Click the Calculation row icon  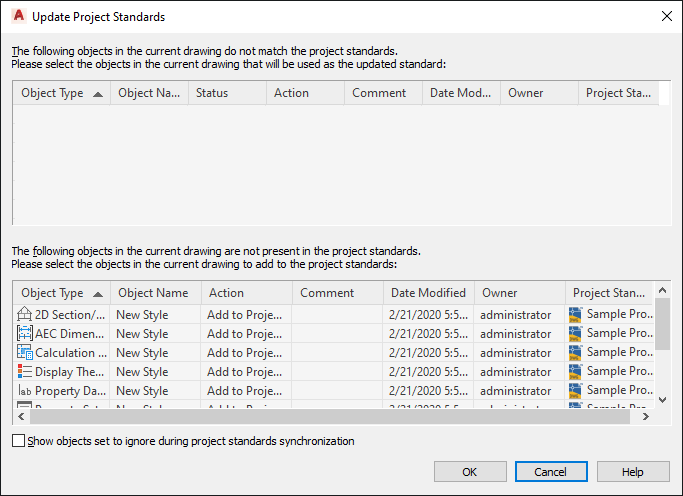[x=25, y=353]
